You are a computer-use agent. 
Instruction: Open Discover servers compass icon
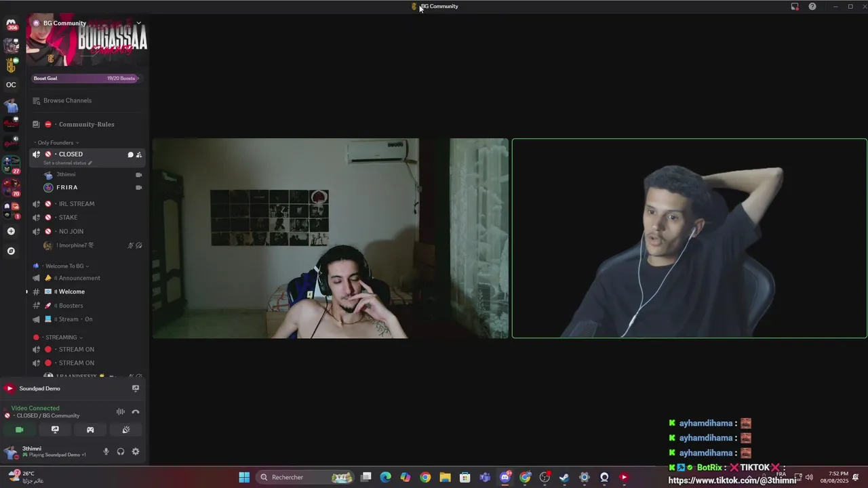[x=11, y=251]
